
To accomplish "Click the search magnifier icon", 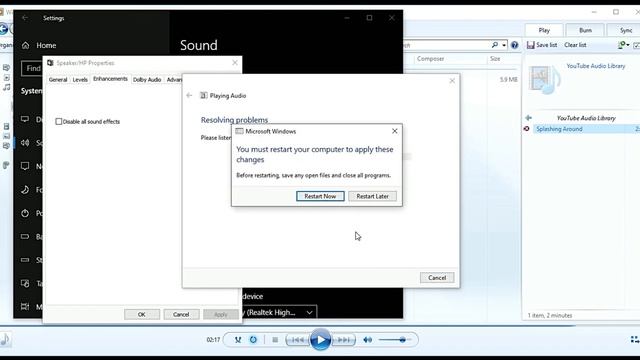I will (x=495, y=45).
